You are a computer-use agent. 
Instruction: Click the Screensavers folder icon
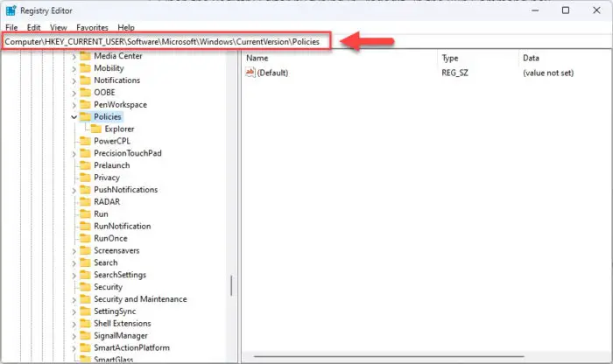(85, 250)
